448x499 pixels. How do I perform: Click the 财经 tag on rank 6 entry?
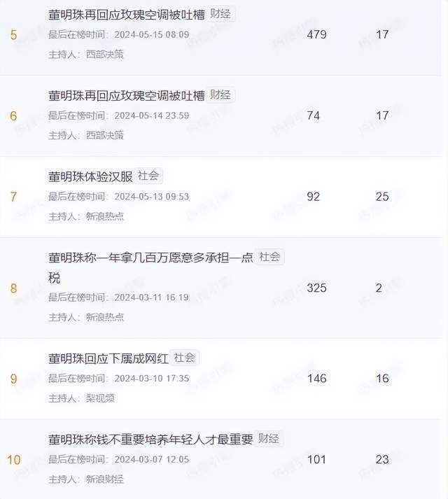point(220,95)
